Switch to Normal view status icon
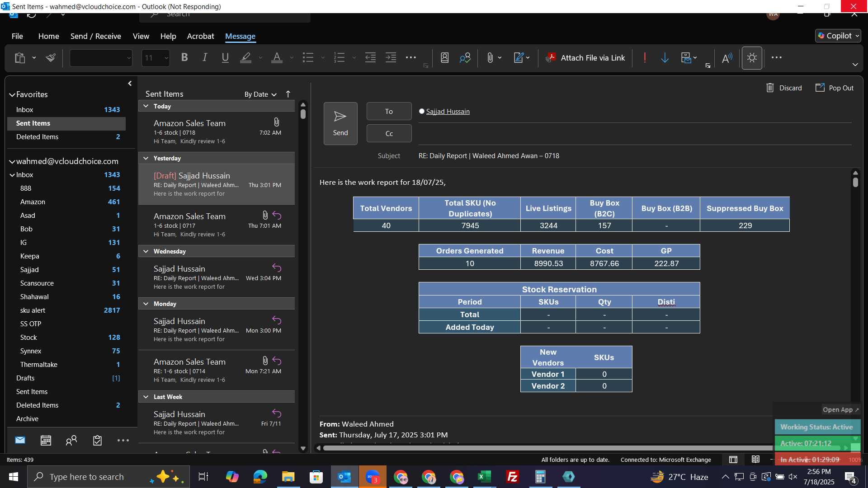Screen dimensions: 868x488 click(x=733, y=460)
